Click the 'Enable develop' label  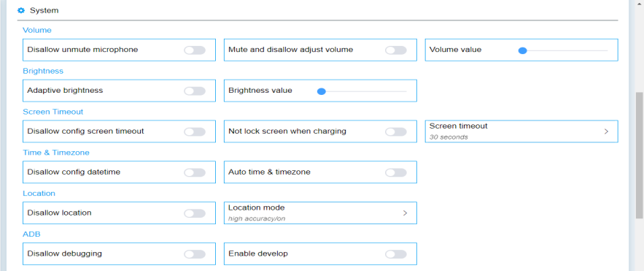point(258,253)
